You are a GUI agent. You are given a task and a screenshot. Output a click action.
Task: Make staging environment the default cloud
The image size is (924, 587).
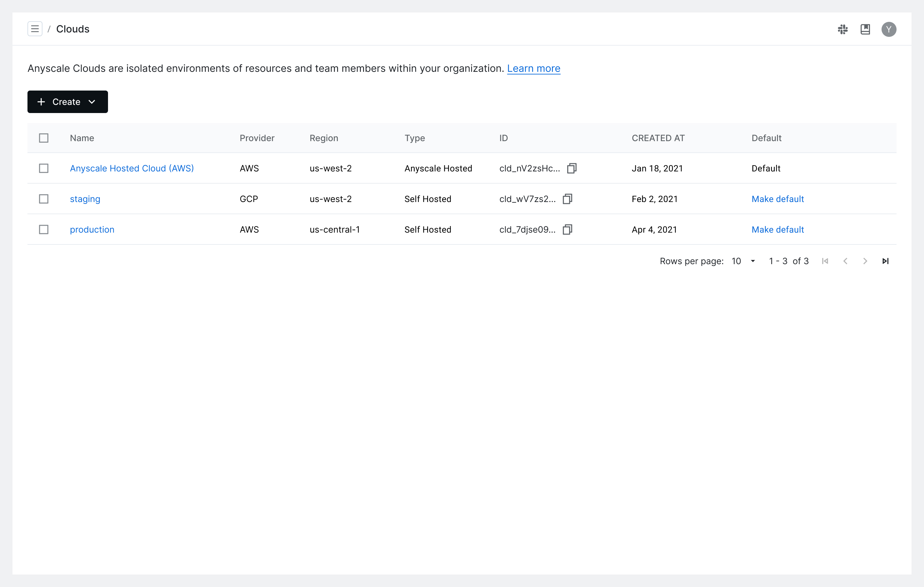coord(778,198)
